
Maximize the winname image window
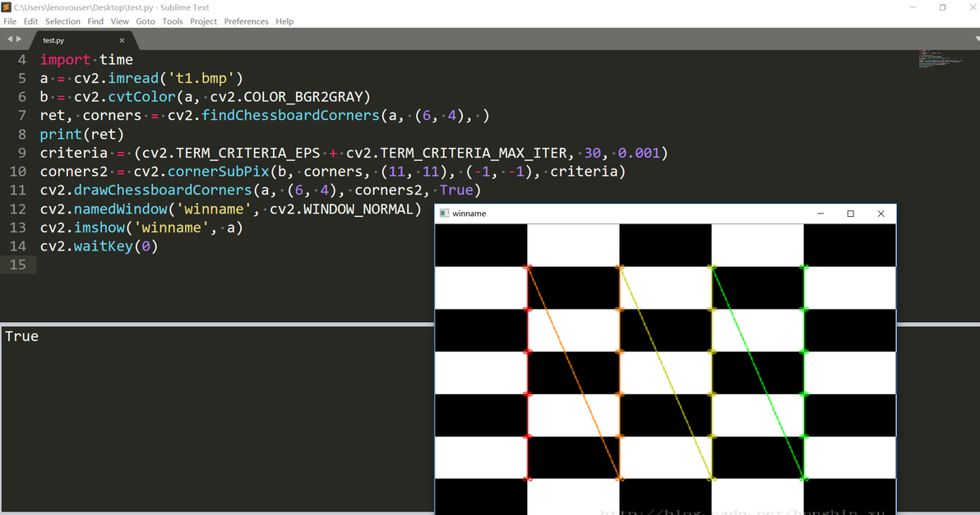point(851,214)
